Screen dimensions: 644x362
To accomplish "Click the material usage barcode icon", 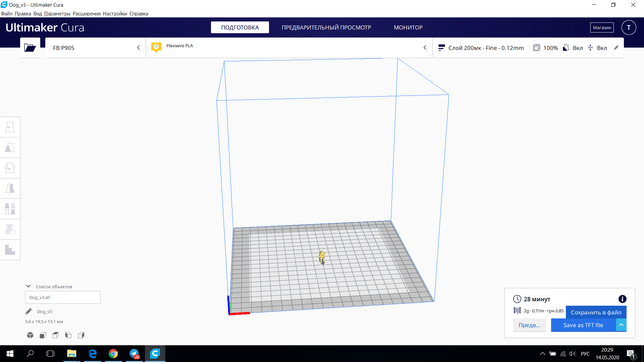I will tap(517, 311).
